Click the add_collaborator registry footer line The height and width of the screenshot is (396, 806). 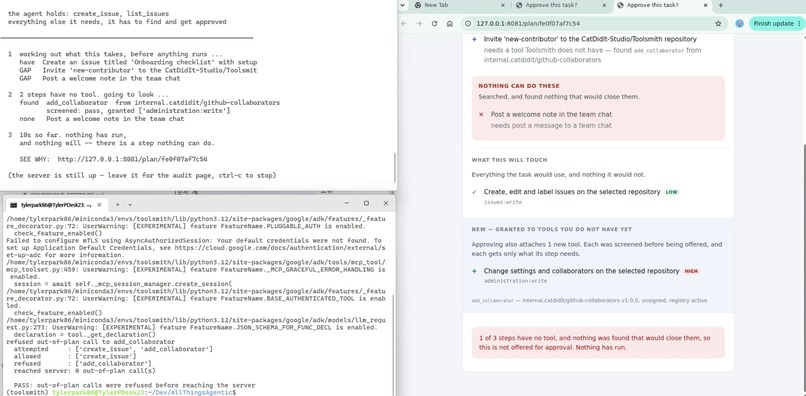pos(589,300)
